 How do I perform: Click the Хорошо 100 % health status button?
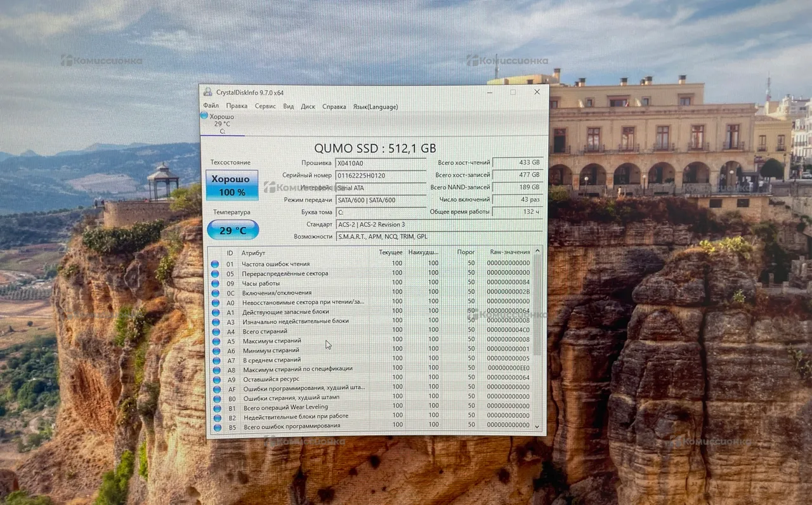pyautogui.click(x=232, y=185)
